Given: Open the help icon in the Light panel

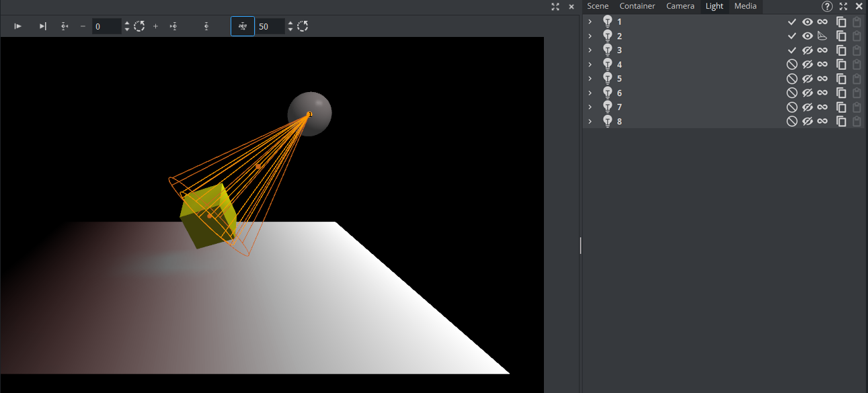Looking at the screenshot, I should pyautogui.click(x=827, y=7).
